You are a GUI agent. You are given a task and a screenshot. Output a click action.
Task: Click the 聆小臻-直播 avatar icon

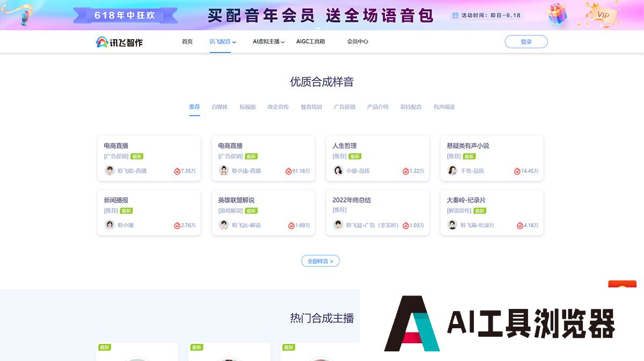pyautogui.click(x=224, y=170)
